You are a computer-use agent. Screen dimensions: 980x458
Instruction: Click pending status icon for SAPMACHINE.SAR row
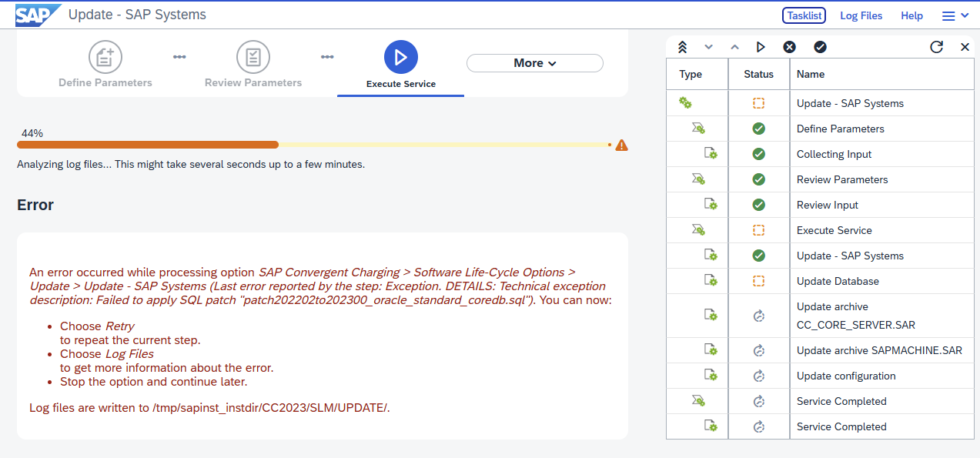click(x=758, y=351)
